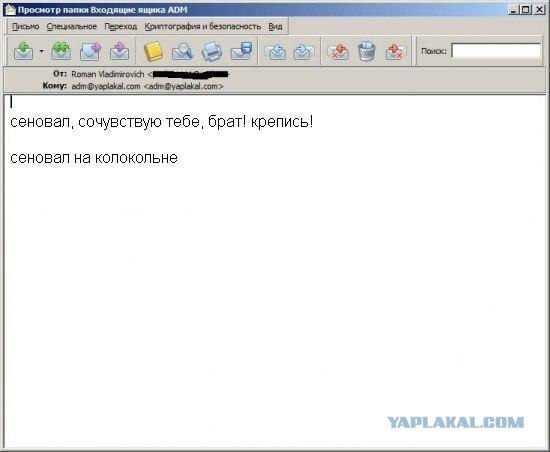Click the Forward message icon with globe envelope
Image resolution: width=550 pixels, height=452 pixels.
coord(90,51)
